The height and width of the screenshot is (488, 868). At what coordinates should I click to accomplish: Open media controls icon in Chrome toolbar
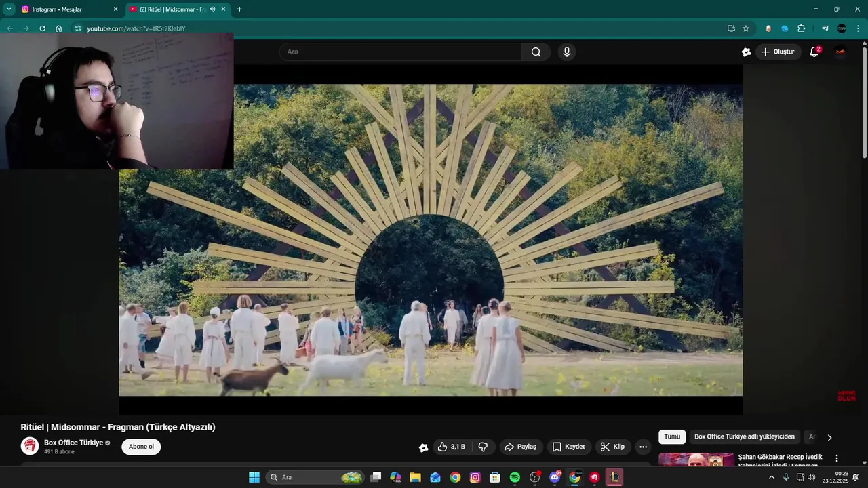(x=825, y=28)
